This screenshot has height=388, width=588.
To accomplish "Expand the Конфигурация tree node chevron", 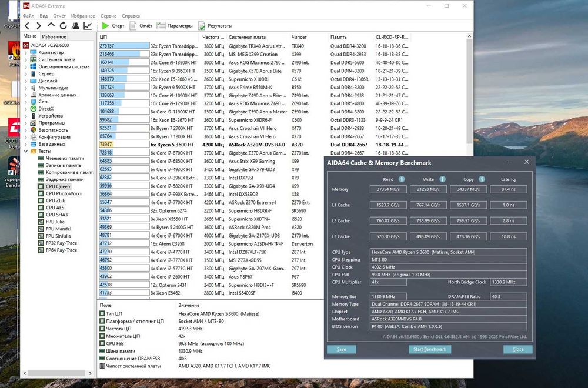I will point(26,137).
